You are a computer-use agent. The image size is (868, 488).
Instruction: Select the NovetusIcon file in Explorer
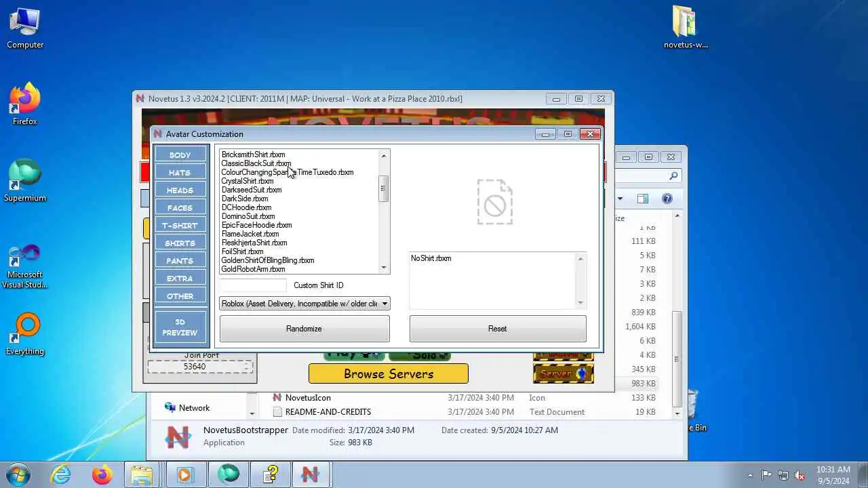pos(308,398)
